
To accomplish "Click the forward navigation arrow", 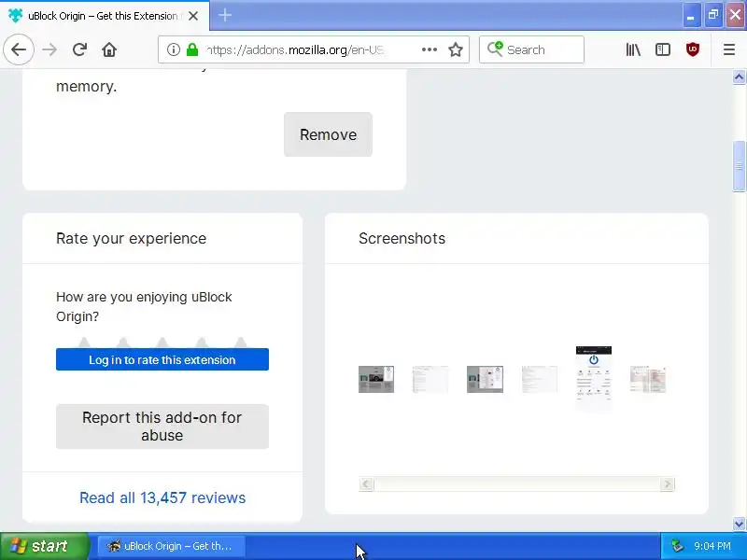I will pyautogui.click(x=49, y=49).
